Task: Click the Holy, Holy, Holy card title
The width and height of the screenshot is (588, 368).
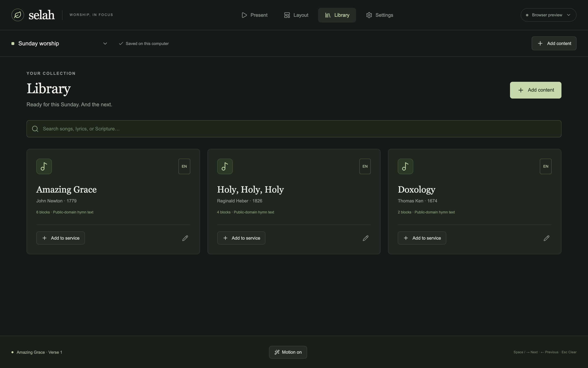Action: 250,190
